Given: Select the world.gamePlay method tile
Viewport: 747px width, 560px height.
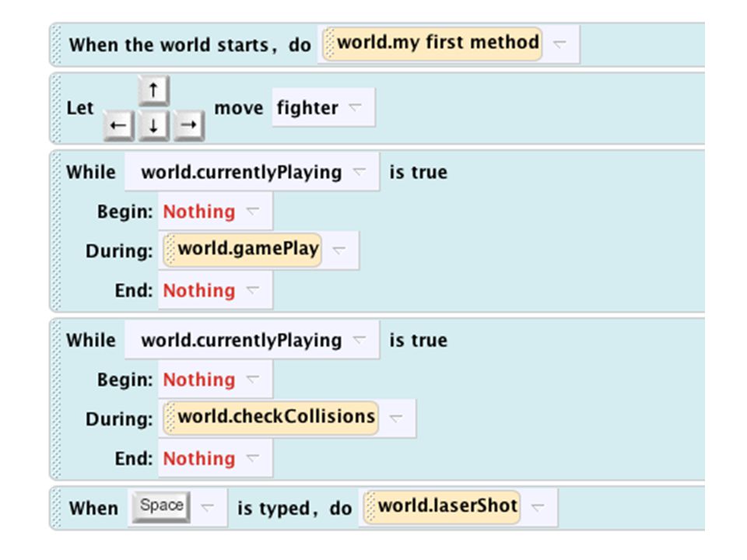Looking at the screenshot, I should [243, 250].
